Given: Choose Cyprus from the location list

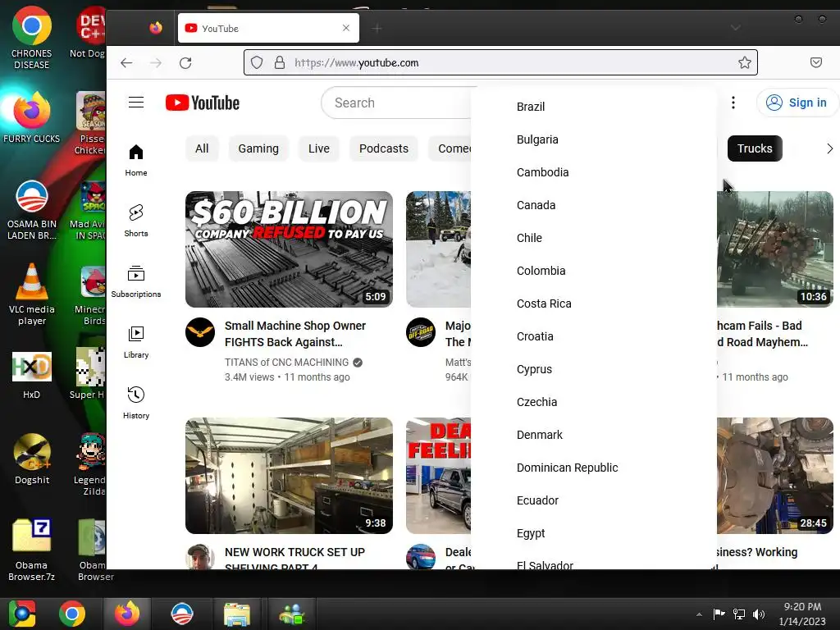Looking at the screenshot, I should [x=594, y=369].
